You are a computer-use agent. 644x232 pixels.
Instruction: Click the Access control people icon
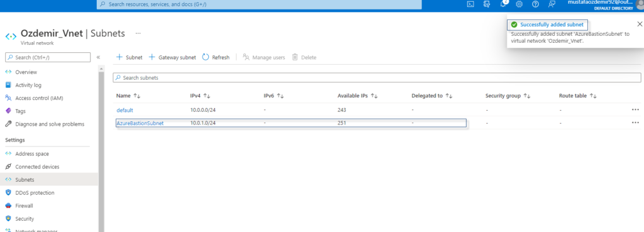point(8,98)
